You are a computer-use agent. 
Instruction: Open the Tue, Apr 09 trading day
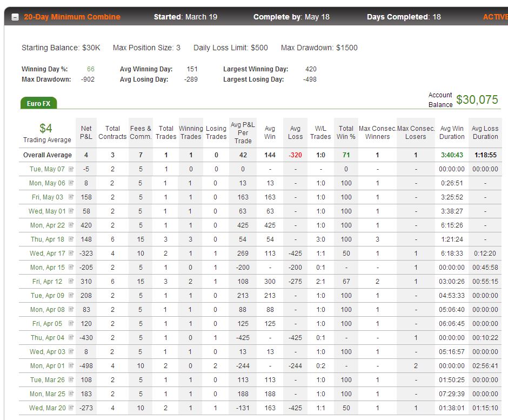(48, 296)
